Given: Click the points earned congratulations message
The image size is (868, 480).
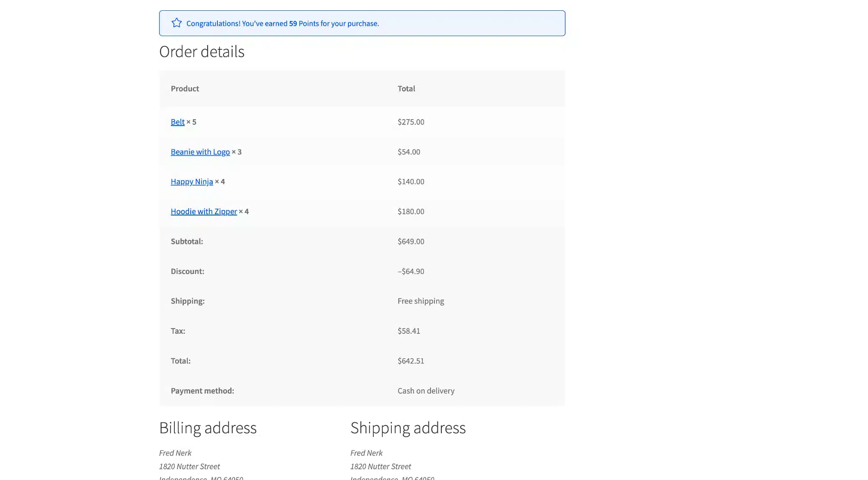Looking at the screenshot, I should click(282, 23).
